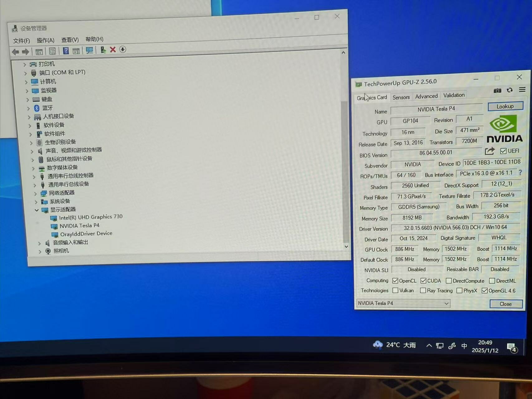Screen dimensions: 532x399
Task: Click the red X uninstall device icon
Action: click(x=113, y=50)
